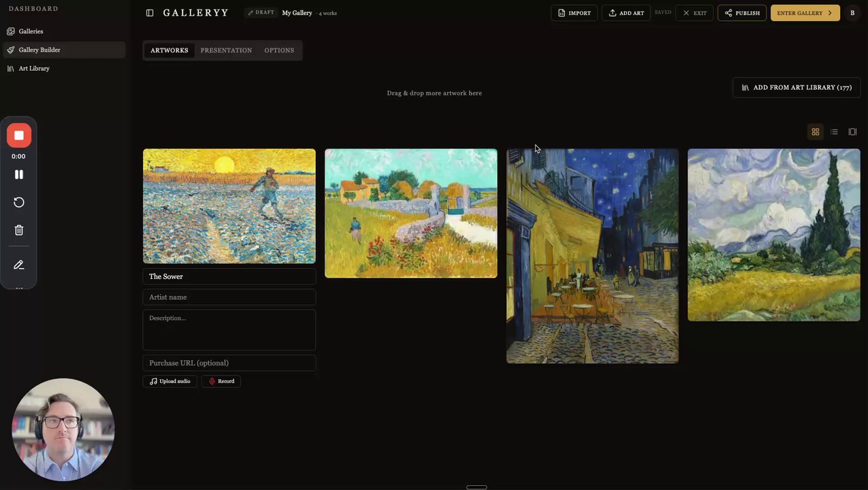Select list view layout icon
The width and height of the screenshot is (868, 490).
834,132
